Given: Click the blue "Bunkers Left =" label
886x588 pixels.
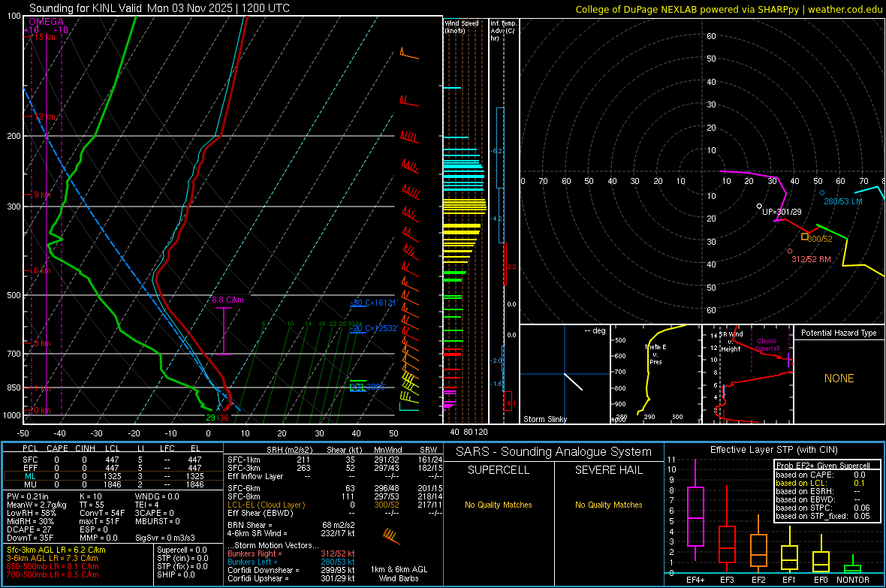Looking at the screenshot, I should (x=252, y=562).
